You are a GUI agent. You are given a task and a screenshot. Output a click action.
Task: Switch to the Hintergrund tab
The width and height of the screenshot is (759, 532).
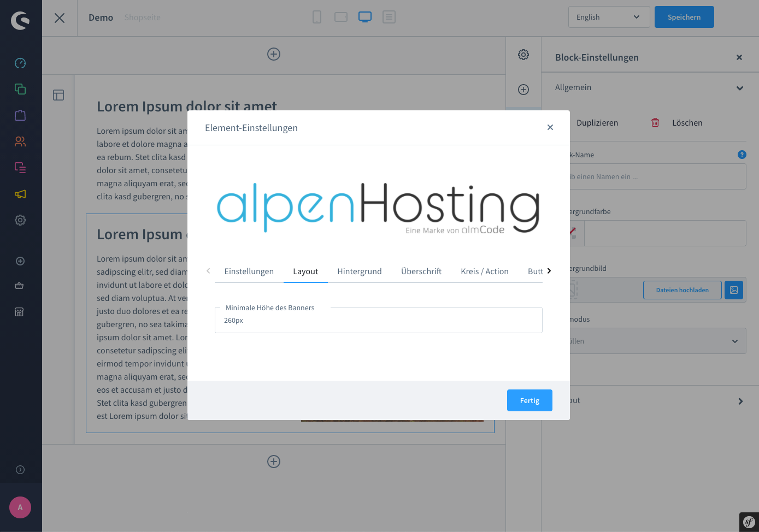pos(360,271)
